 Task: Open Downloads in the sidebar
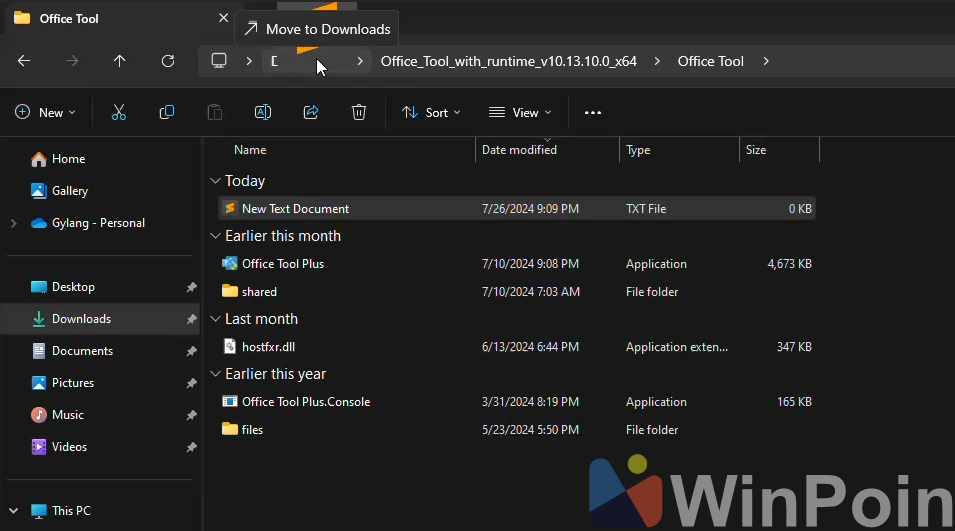pyautogui.click(x=81, y=319)
